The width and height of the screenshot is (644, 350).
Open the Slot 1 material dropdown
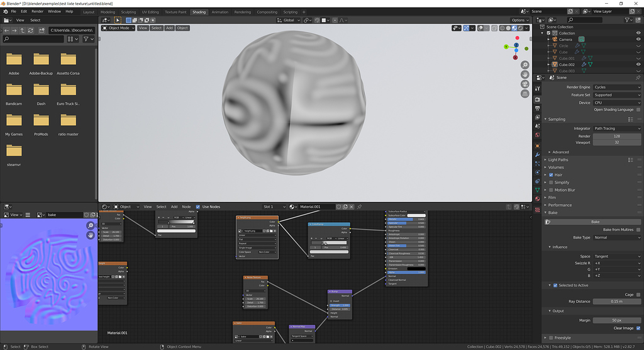click(274, 207)
